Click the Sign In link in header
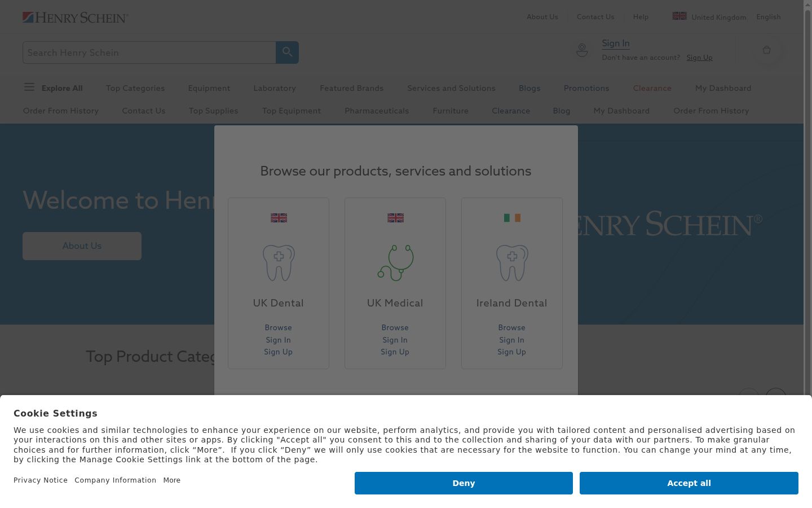 (616, 43)
